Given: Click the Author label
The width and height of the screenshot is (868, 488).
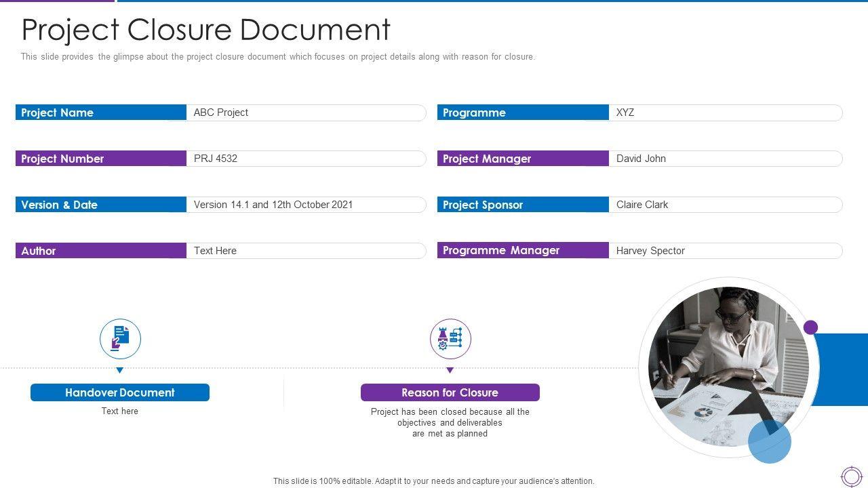Looking at the screenshot, I should 101,251.
